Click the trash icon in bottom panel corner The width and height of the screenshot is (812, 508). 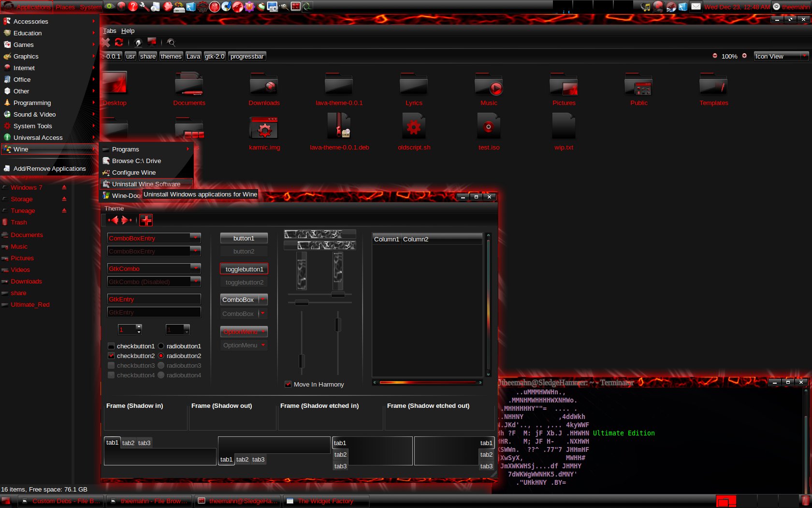coord(805,501)
